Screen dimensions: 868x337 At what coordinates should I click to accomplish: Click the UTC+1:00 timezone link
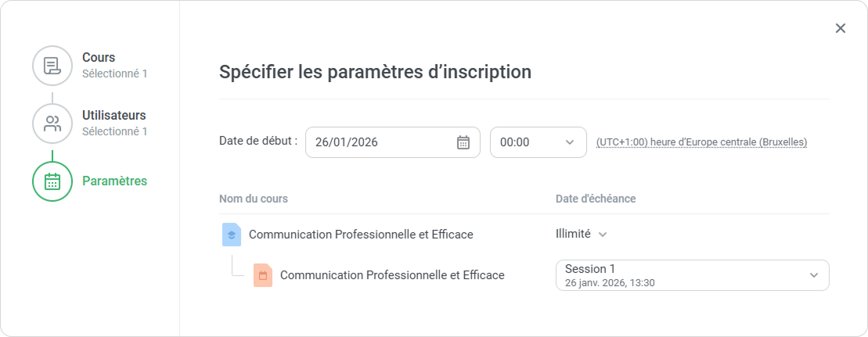click(x=701, y=142)
